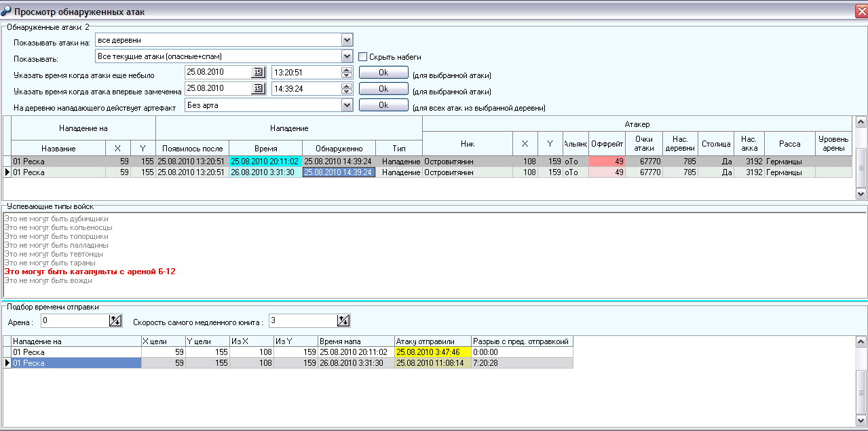
Task: Click the Время напа column header
Action: click(356, 341)
